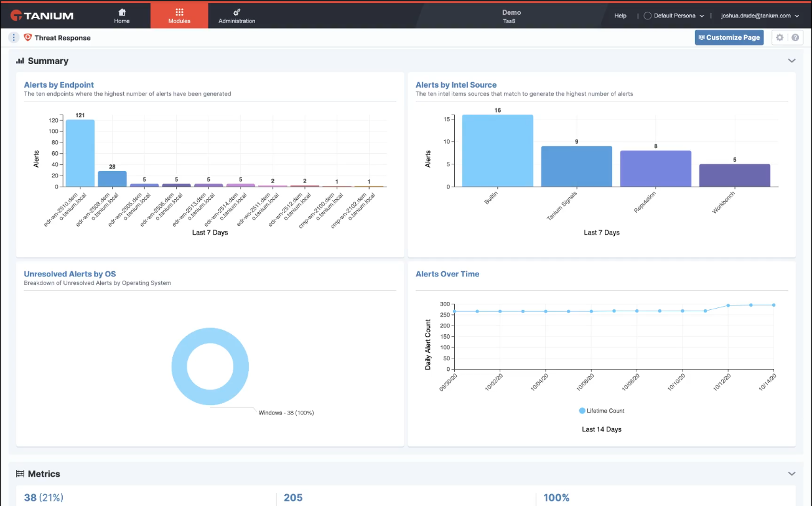Click the Default Persona circle icon
This screenshot has width=812, height=506.
[647, 16]
